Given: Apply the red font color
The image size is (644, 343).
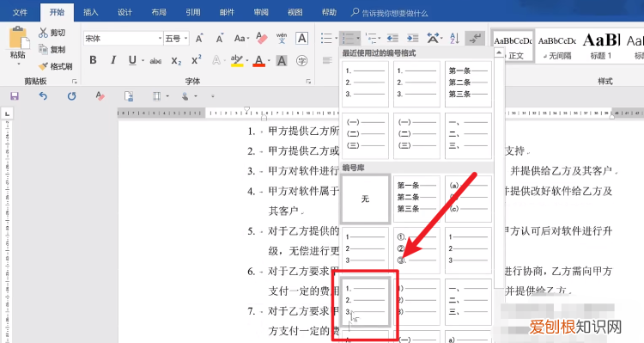Looking at the screenshot, I should pos(258,61).
